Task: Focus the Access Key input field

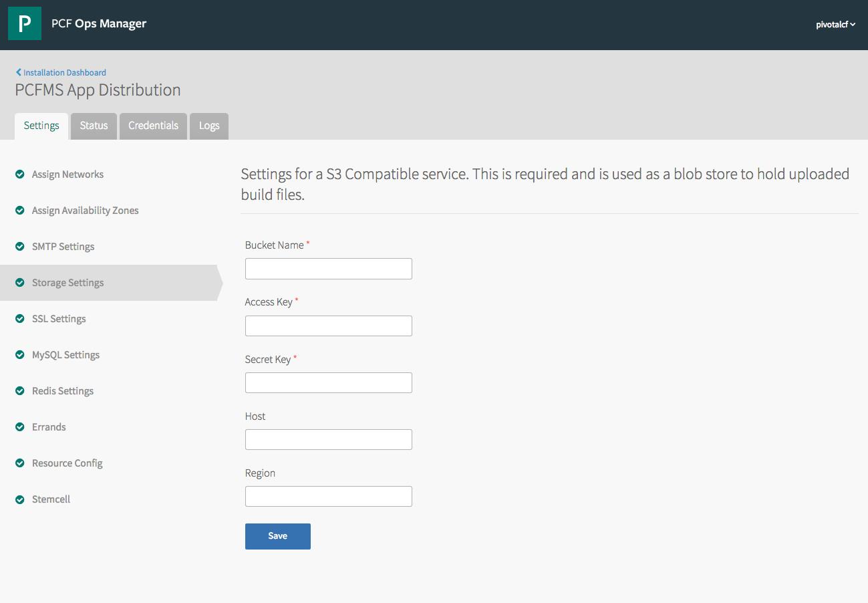Action: tap(329, 326)
